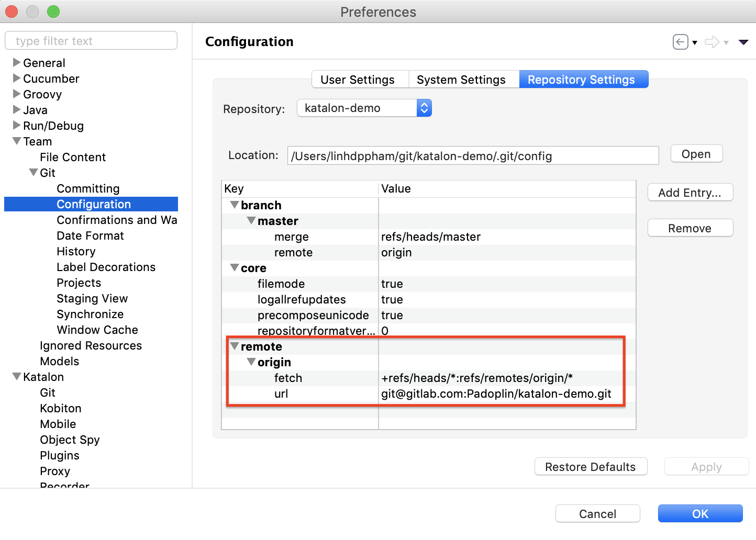
Task: Collapse the origin subsection
Action: [x=251, y=362]
